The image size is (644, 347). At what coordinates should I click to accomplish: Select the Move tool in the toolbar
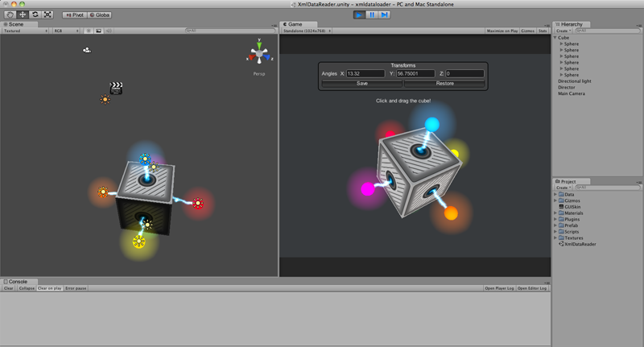[x=23, y=14]
